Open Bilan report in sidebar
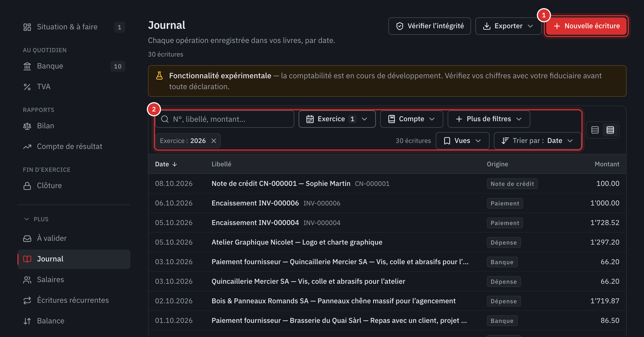The height and width of the screenshot is (337, 644). pyautogui.click(x=74, y=126)
